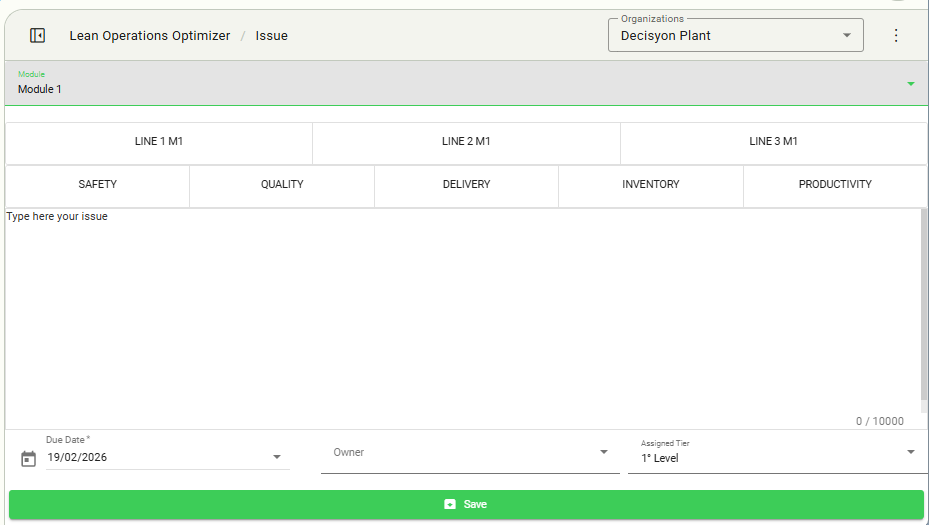Pick the INVENTORY category

(650, 185)
